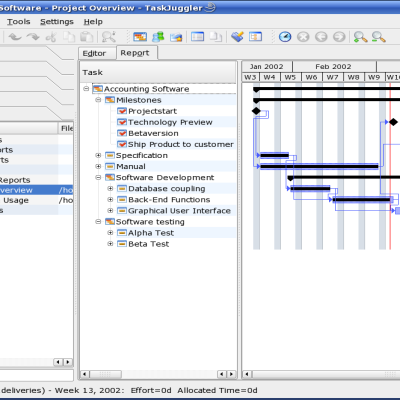
Task: Open the resource list people icon
Action: [x=158, y=37]
